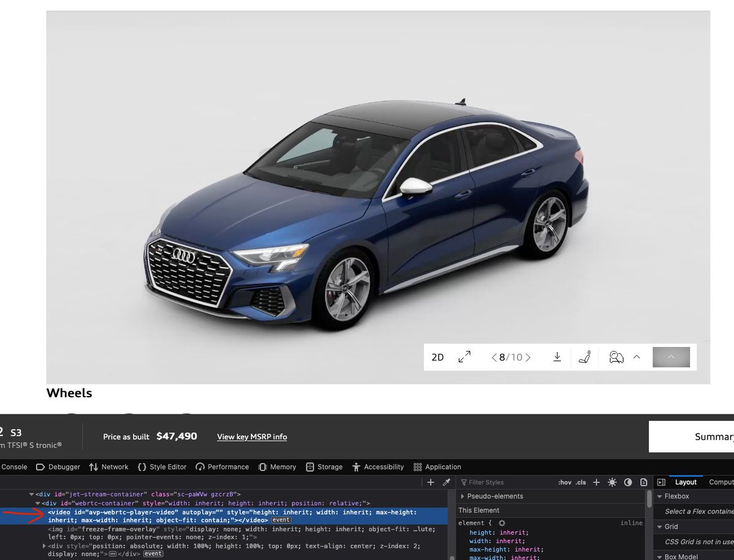This screenshot has height=560, width=734.
Task: Collapse the jet-stream-container div node
Action: tap(31, 494)
